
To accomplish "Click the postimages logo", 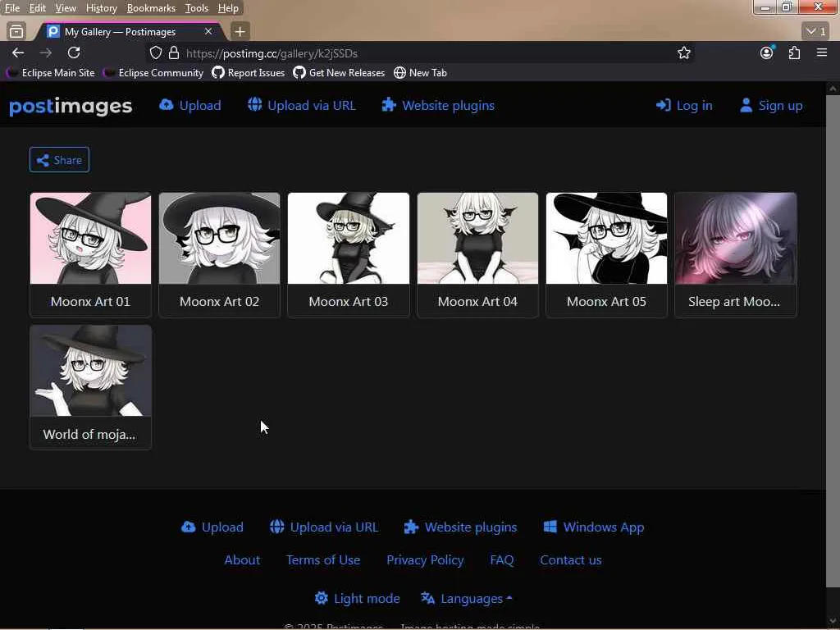I will point(71,106).
